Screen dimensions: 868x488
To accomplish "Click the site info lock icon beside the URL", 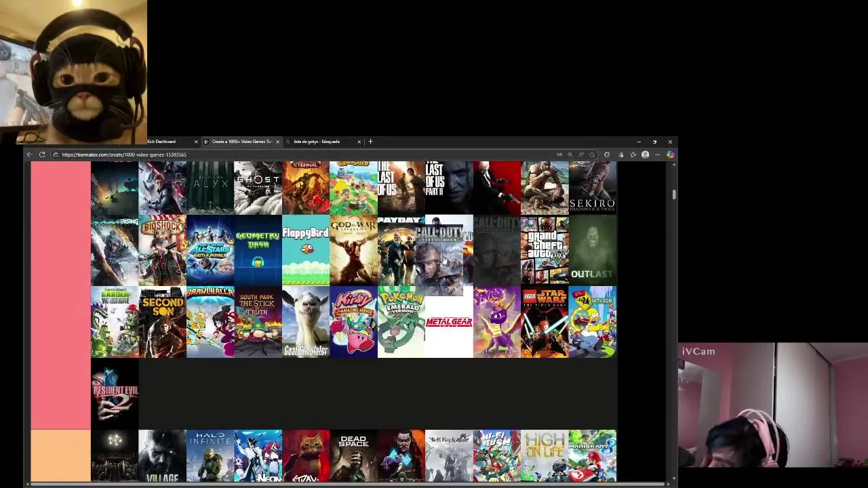I will click(56, 155).
